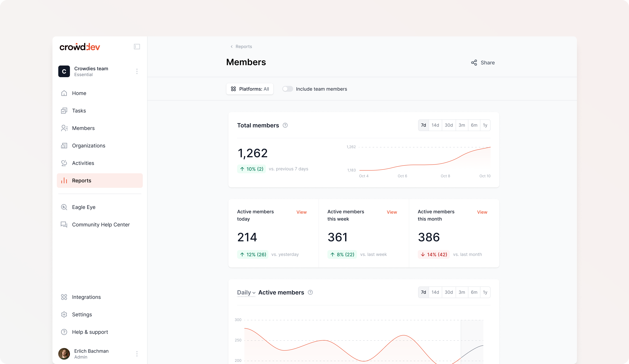Open Crowdies team workspace options menu
Screen dimensions: 629x364
137,71
